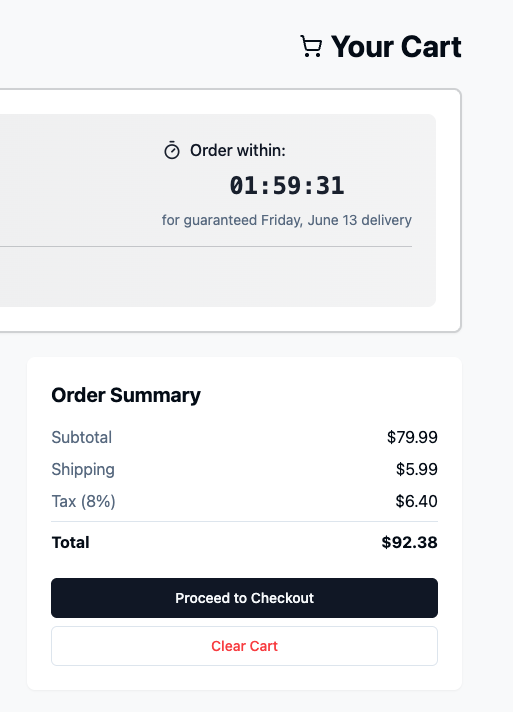Click the Shipping label
Screen dimensions: 513x712
click(83, 470)
